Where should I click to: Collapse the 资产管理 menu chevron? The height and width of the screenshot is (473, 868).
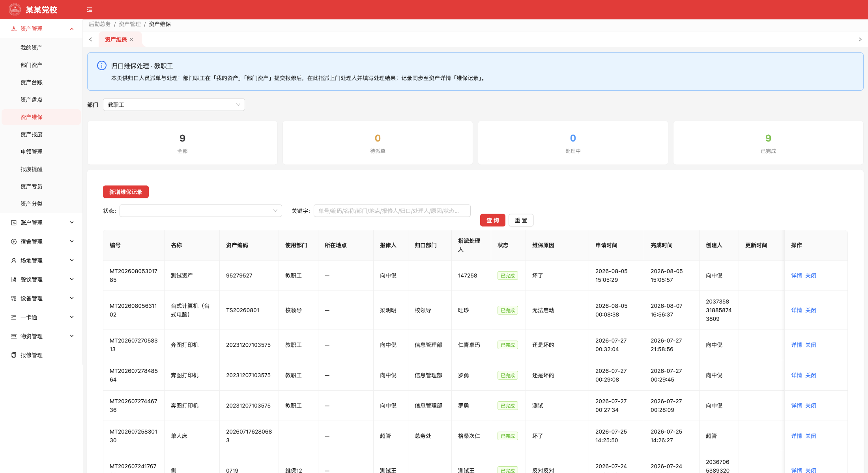click(x=72, y=29)
